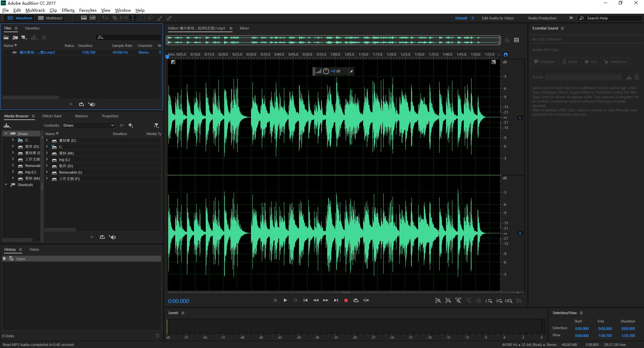Switch to Multitrack view
The image size is (644, 348).
tap(51, 18)
